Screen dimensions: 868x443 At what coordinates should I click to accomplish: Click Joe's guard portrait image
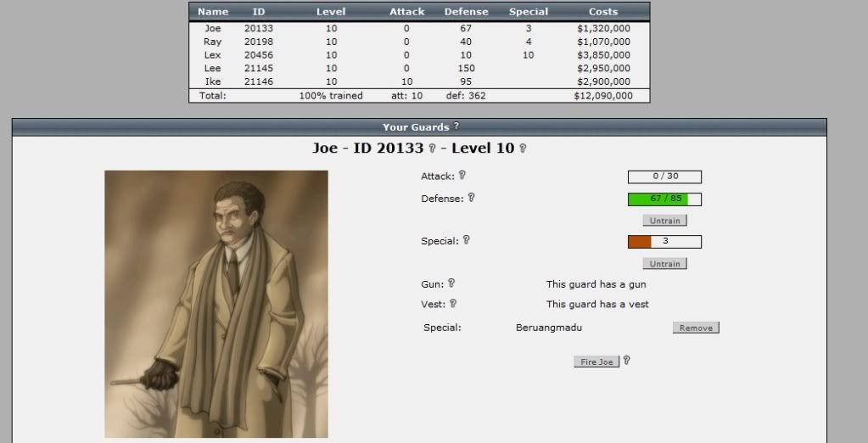click(216, 304)
